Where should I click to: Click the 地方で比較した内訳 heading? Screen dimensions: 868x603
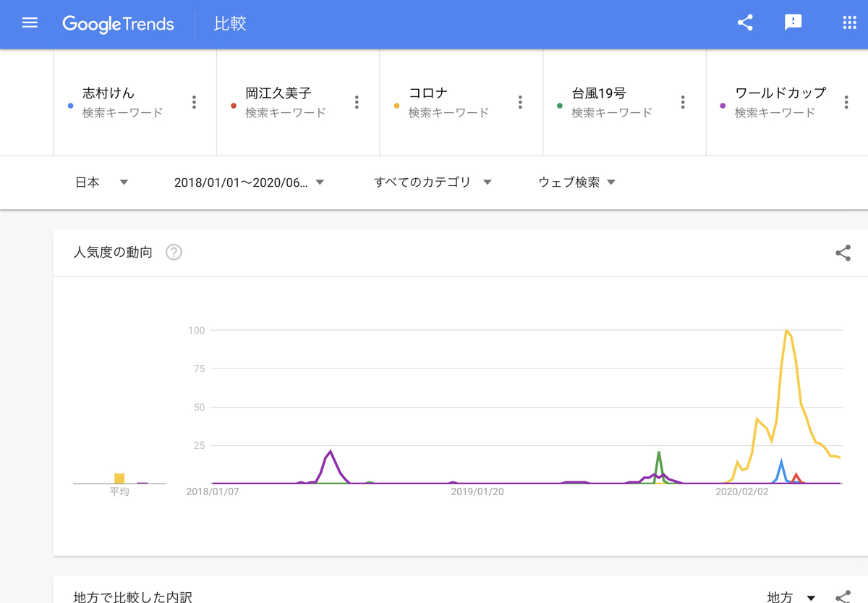(x=133, y=597)
